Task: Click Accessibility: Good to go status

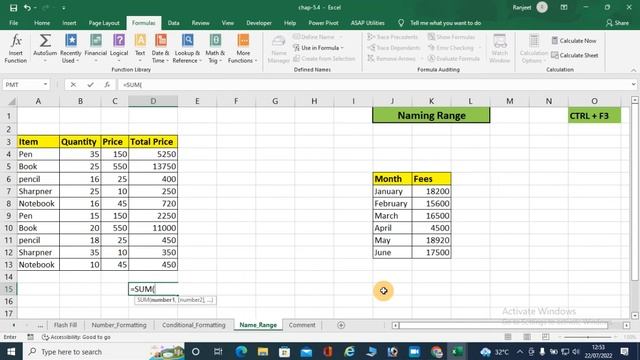Action: 76,337
